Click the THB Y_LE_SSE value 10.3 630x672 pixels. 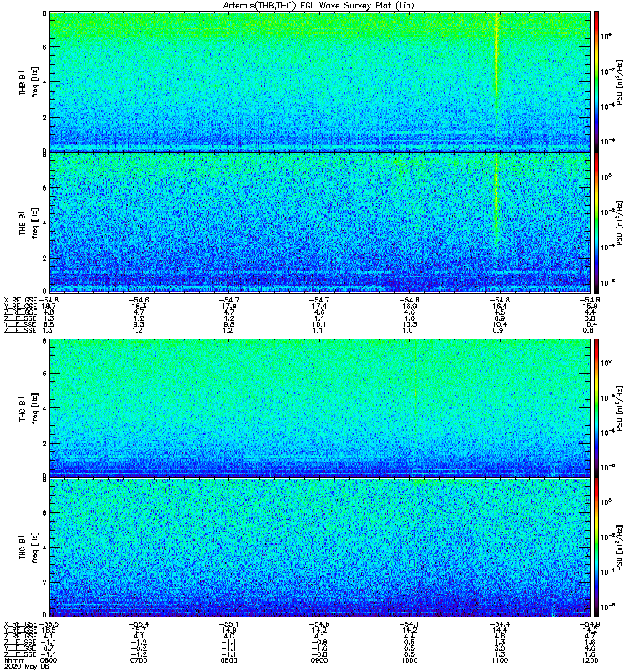(x=409, y=324)
